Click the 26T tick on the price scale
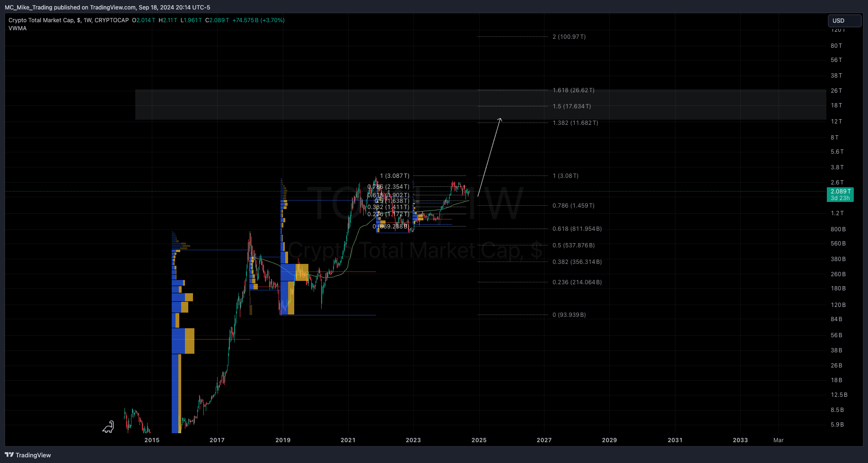Viewport: 868px width, 463px height. [x=836, y=91]
